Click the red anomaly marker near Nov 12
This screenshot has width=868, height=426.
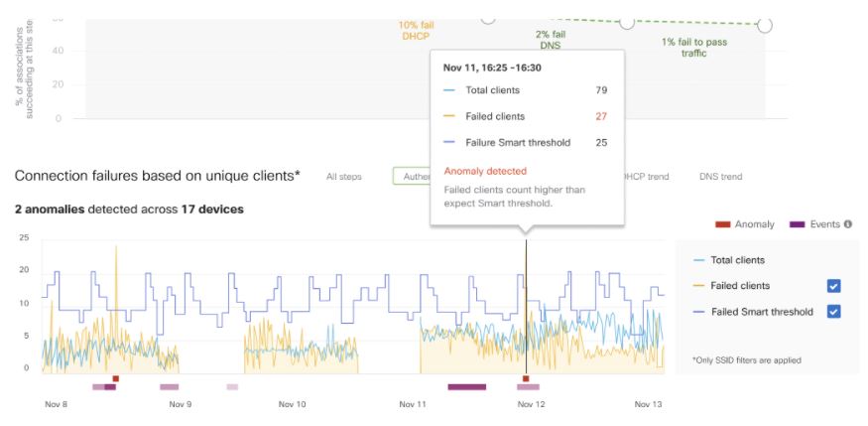coord(526,378)
